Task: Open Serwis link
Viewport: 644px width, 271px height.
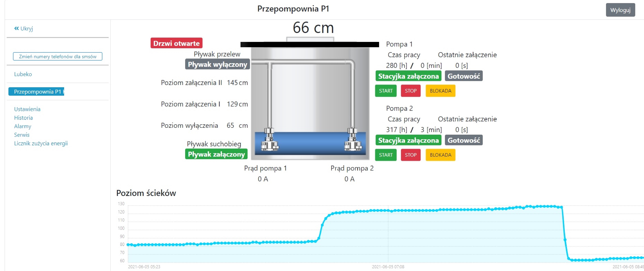Action: pos(22,135)
